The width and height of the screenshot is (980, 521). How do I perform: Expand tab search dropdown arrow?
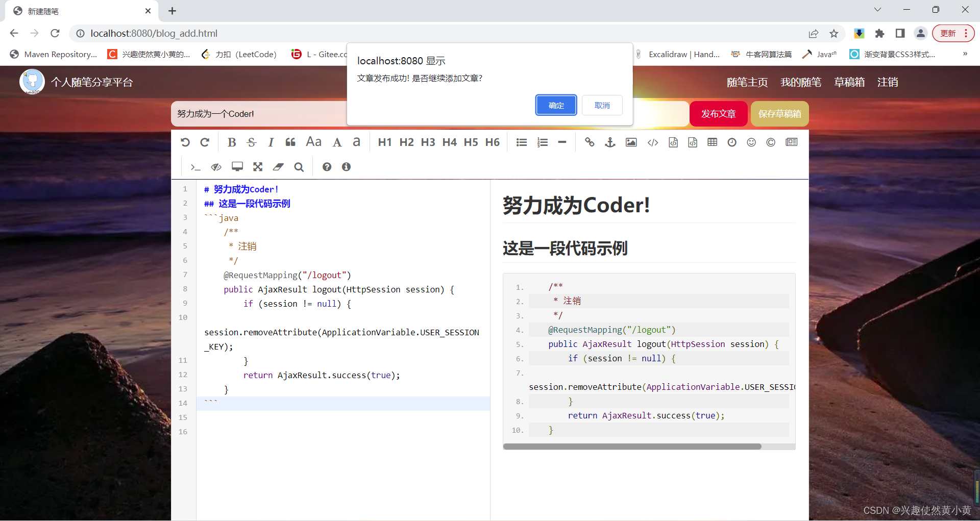[877, 10]
